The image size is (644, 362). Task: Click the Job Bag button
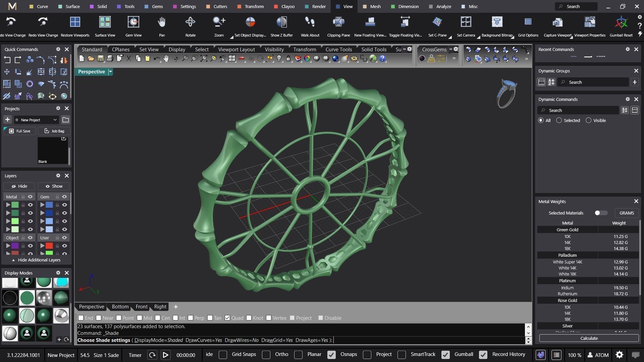point(54,131)
